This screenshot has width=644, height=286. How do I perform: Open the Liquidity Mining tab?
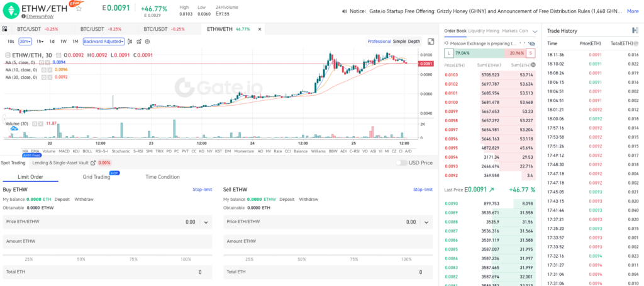[484, 30]
